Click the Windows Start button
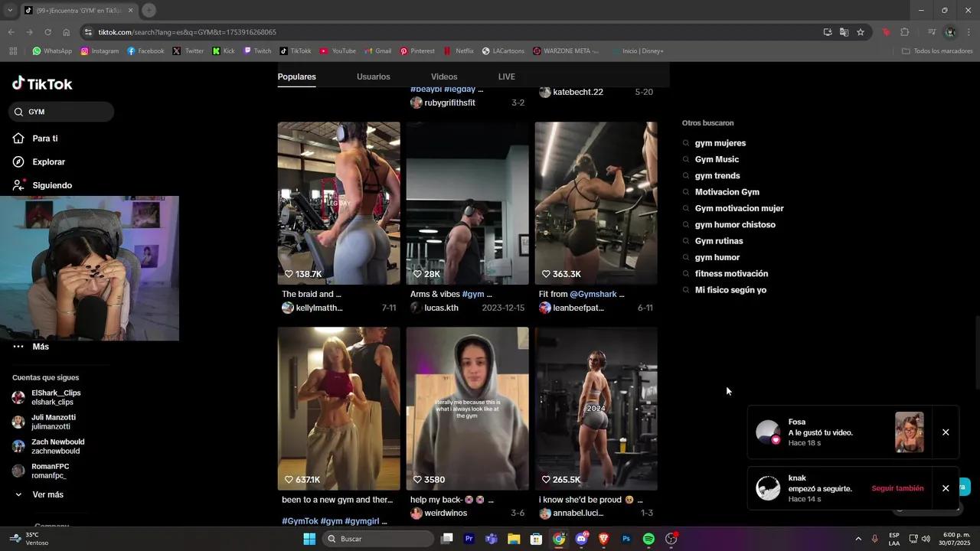This screenshot has width=980, height=551. tap(309, 539)
